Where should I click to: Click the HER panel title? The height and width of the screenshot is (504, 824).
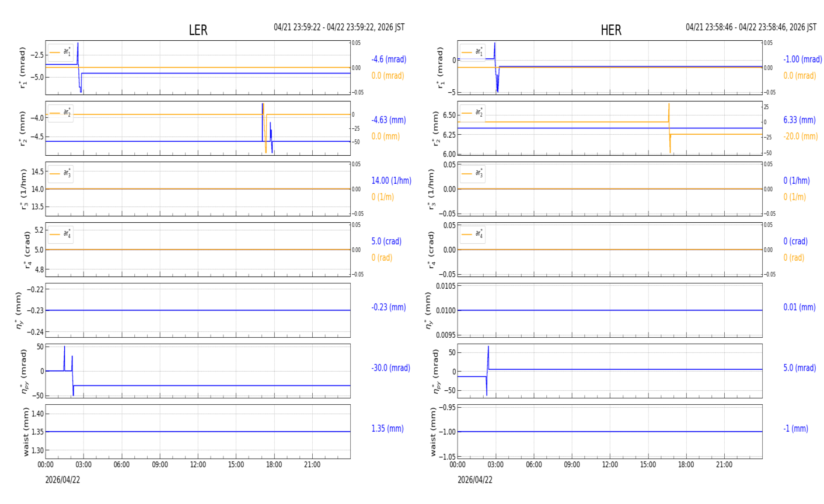click(610, 30)
